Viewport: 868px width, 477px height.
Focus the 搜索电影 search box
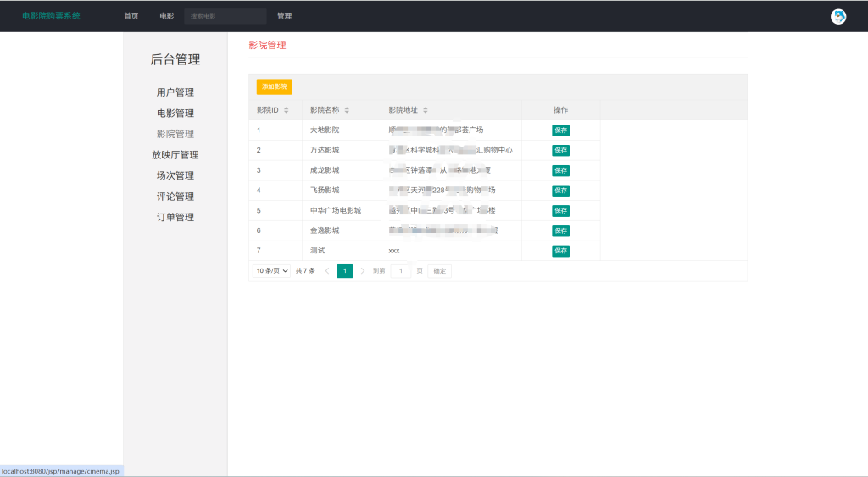[225, 16]
